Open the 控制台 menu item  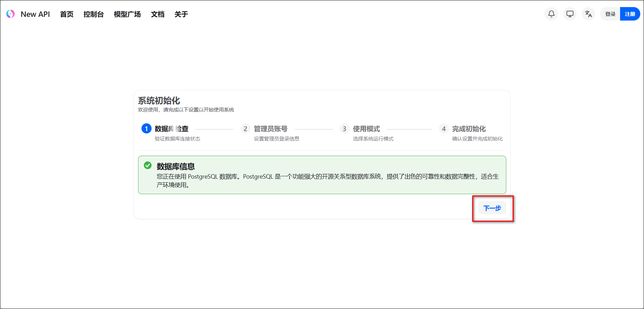pos(93,14)
